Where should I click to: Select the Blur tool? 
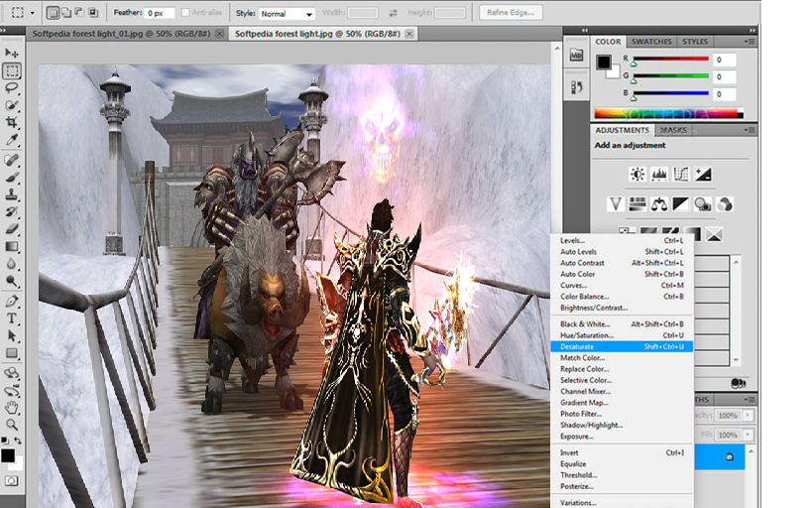click(x=11, y=264)
